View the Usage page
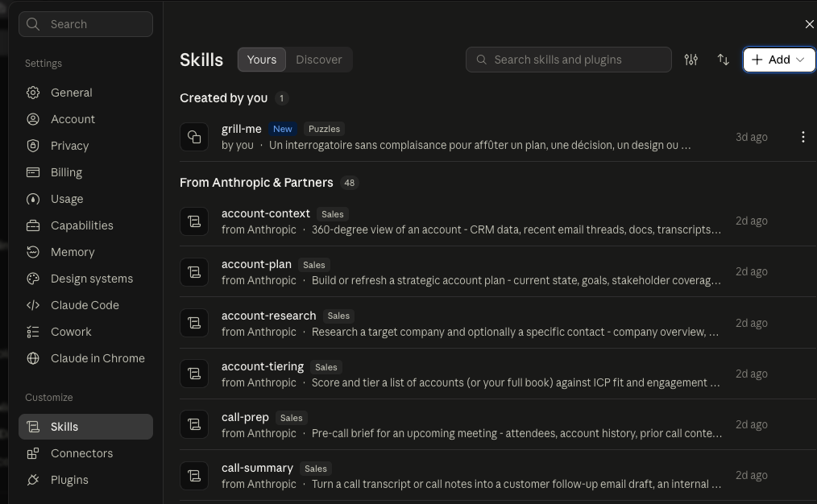817x504 pixels. (85, 199)
